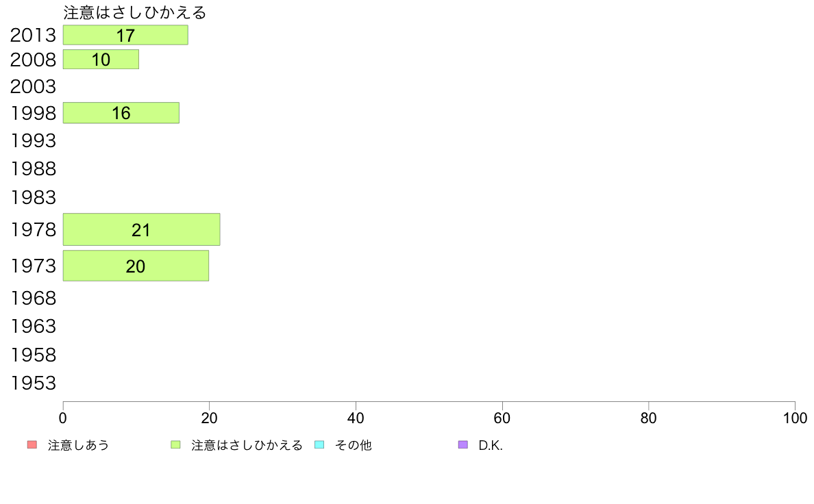The width and height of the screenshot is (814, 504).
Task: Click the 2003 year axis label
Action: coord(33,86)
